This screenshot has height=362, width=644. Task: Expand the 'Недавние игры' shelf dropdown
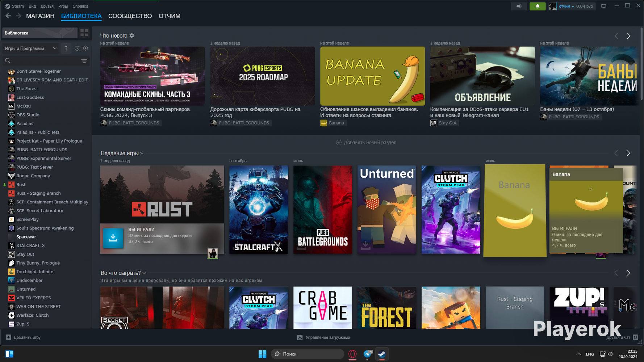[x=142, y=153]
